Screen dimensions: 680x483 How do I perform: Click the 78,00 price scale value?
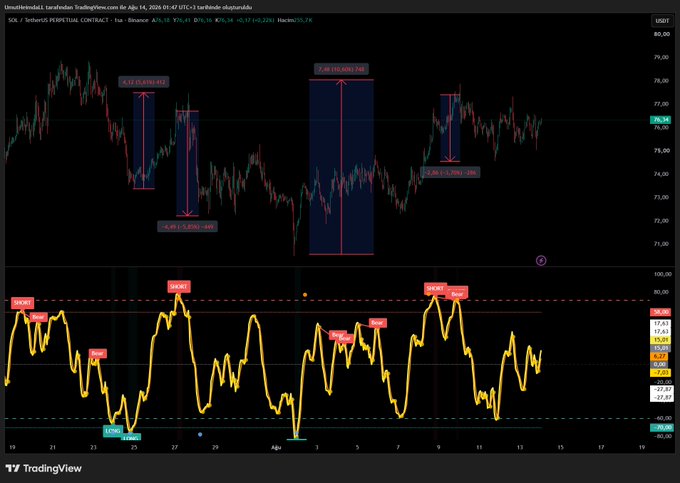[662, 81]
